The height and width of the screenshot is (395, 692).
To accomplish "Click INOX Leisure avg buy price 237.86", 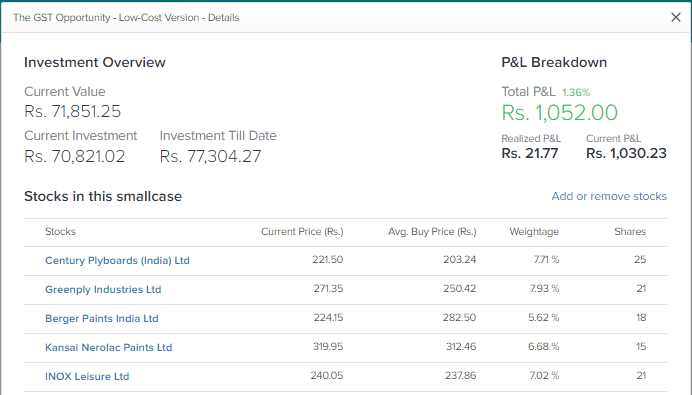I will [461, 376].
